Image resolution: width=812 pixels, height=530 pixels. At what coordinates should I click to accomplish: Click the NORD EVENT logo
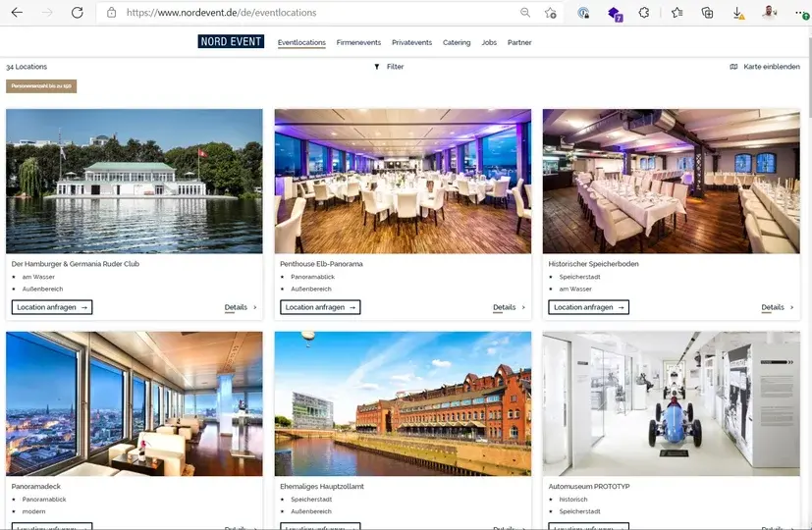pos(231,41)
